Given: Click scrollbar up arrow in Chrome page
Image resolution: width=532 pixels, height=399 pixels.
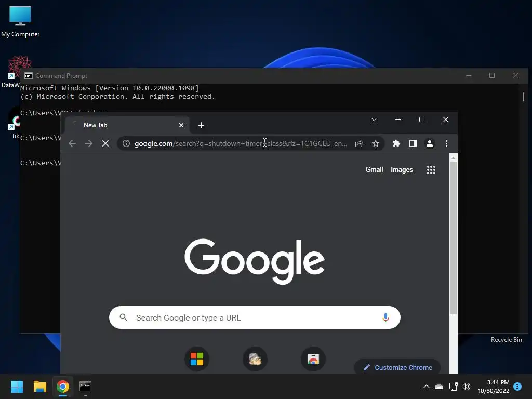Looking at the screenshot, I should [x=453, y=158].
